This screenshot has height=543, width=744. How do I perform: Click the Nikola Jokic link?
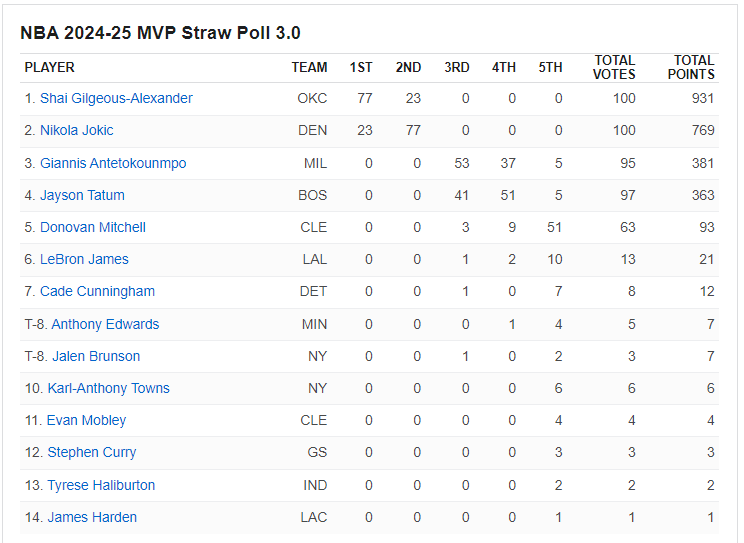[76, 130]
